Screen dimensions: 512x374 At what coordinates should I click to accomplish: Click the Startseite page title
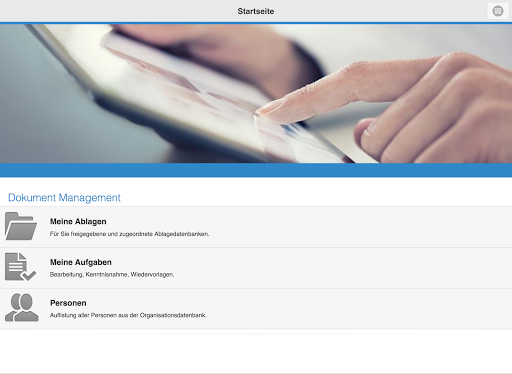point(256,11)
